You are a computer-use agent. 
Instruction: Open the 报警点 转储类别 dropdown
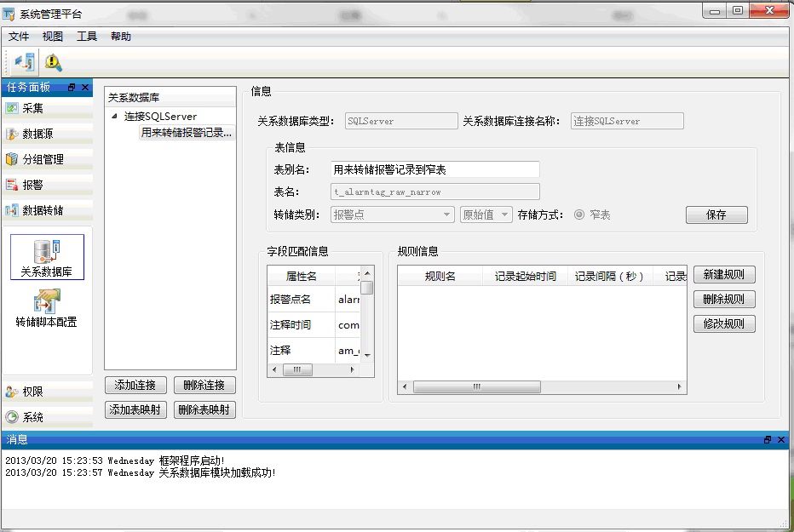point(393,215)
